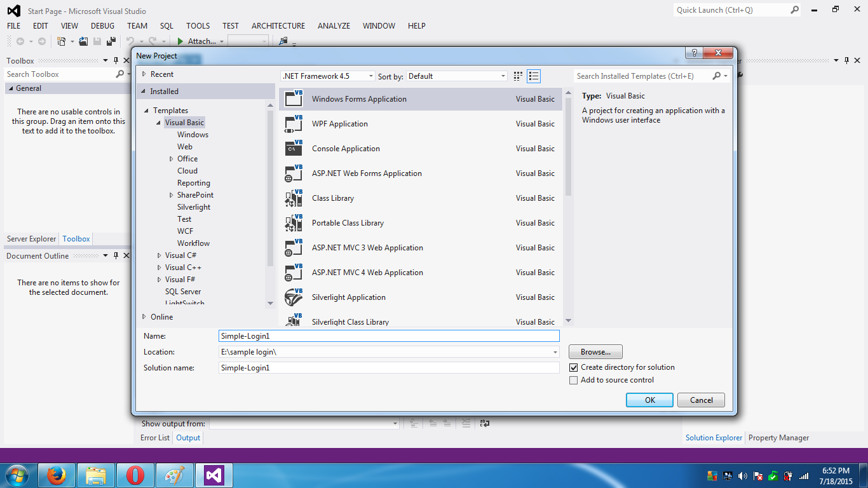Select the Silverlight template category

pos(194,207)
